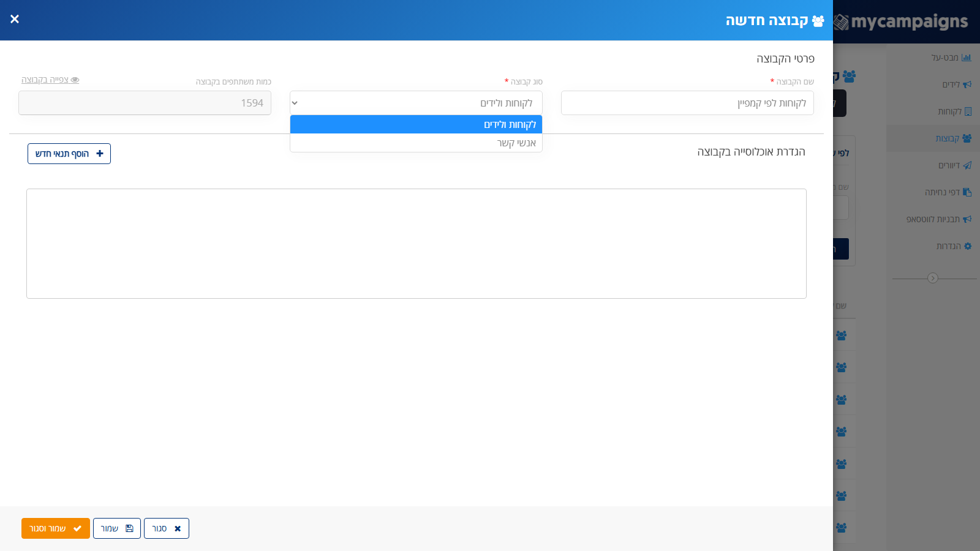Click the 'סגור' close button
This screenshot has height=551, width=980.
(167, 528)
